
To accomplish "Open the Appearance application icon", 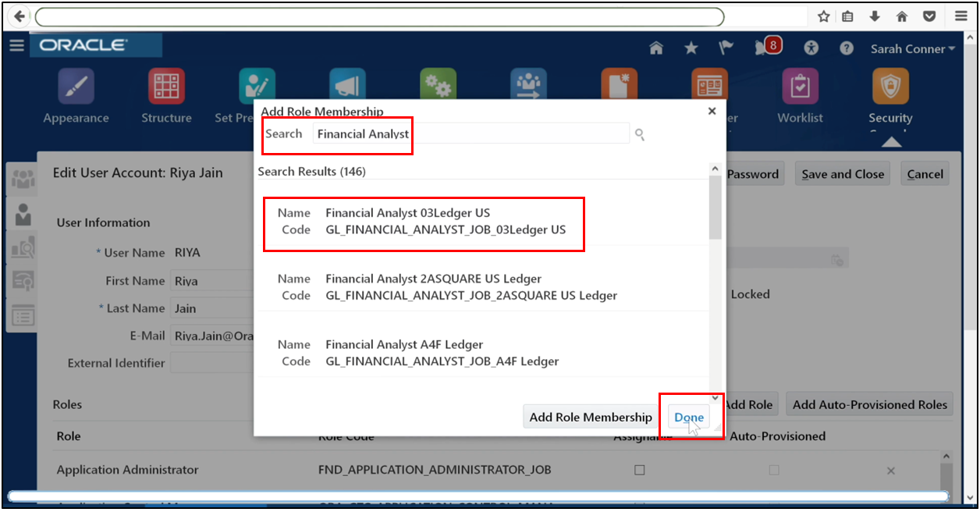I will [75, 84].
